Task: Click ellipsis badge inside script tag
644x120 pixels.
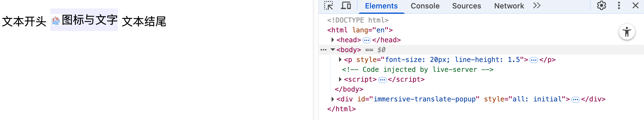Action: [x=382, y=80]
